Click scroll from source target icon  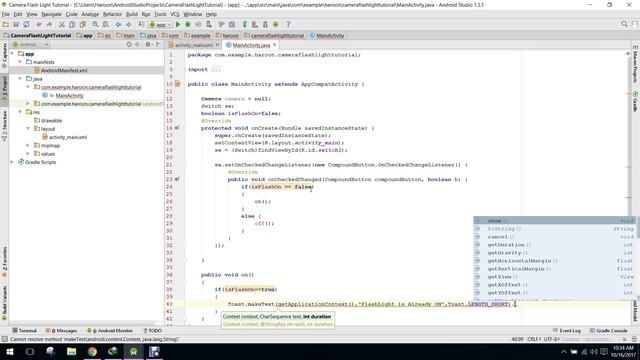(129, 44)
